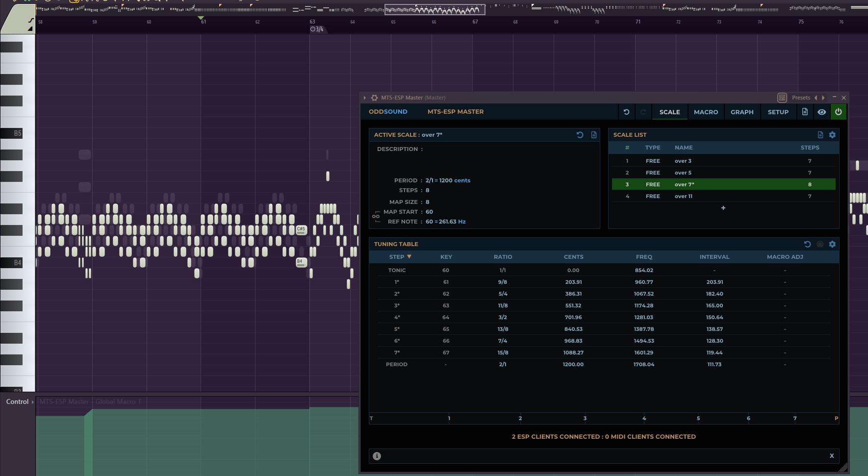Click the Scale List file icon
This screenshot has height=476, width=868.
tap(820, 135)
